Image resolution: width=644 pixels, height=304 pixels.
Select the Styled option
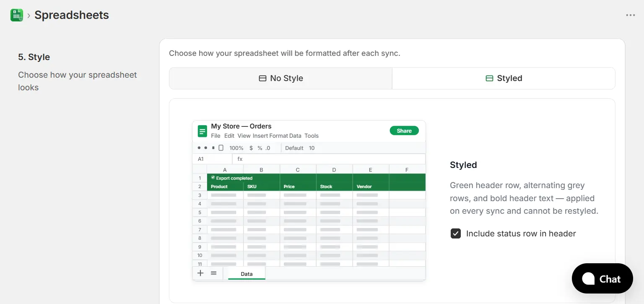click(x=504, y=79)
